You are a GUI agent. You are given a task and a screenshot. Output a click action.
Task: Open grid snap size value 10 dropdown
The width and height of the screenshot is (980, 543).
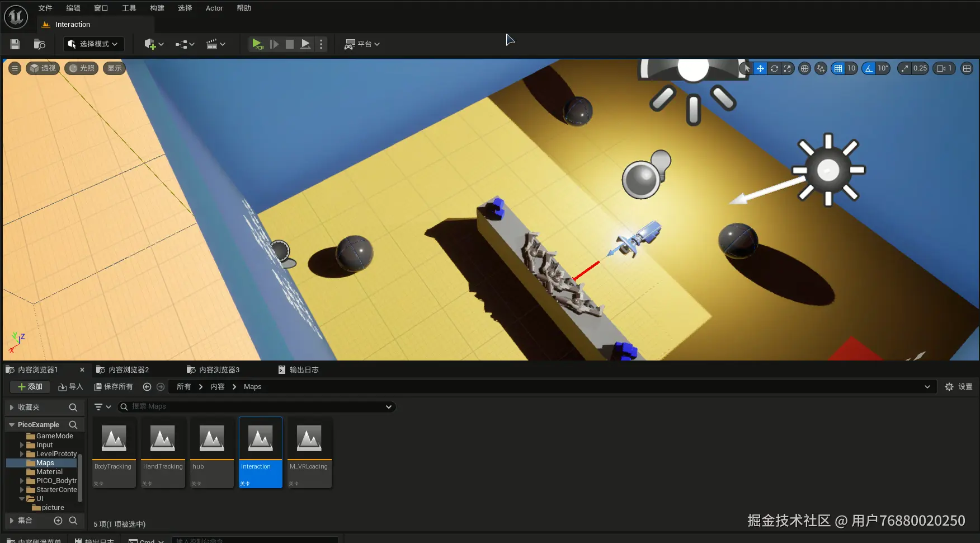click(851, 68)
